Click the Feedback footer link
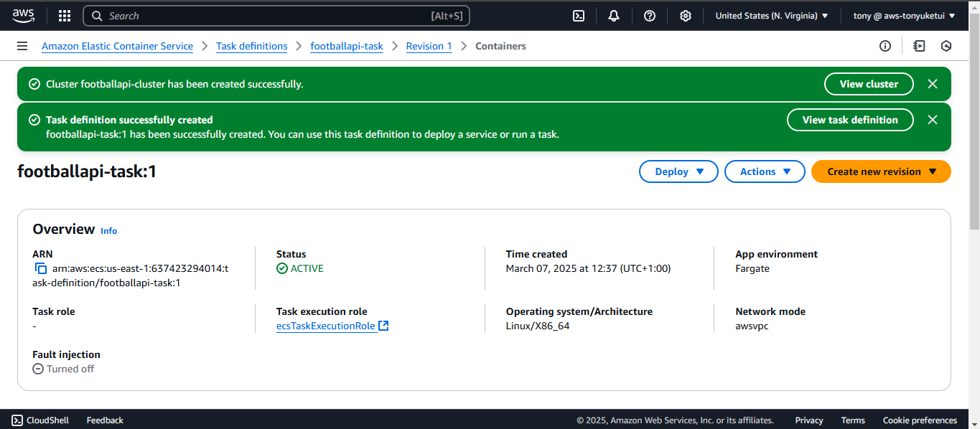This screenshot has width=980, height=429. click(x=105, y=420)
